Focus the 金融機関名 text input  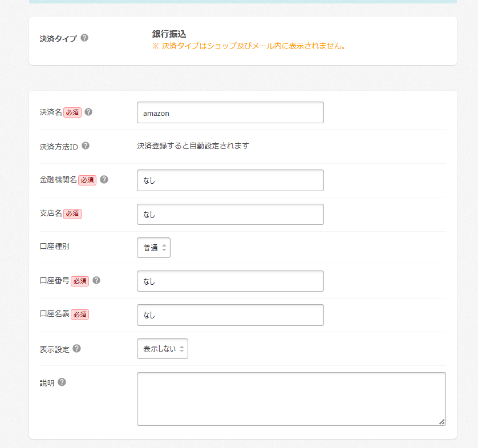coord(230,180)
